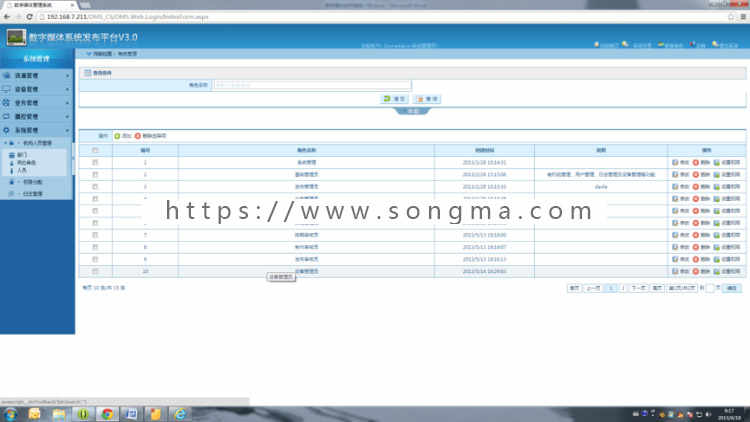
Task: Click the red delete-selected icon above the table
Action: [x=138, y=136]
